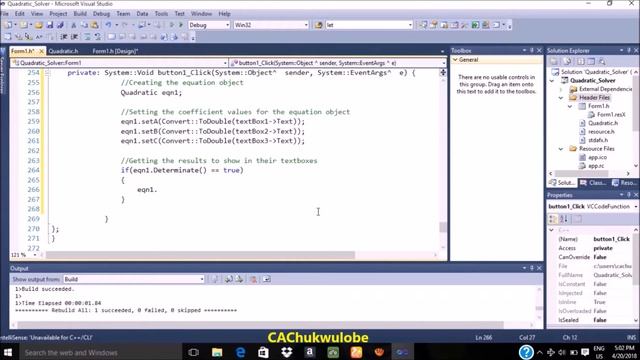
Task: Click the green Start Page toolbar icon
Action: tap(475, 25)
